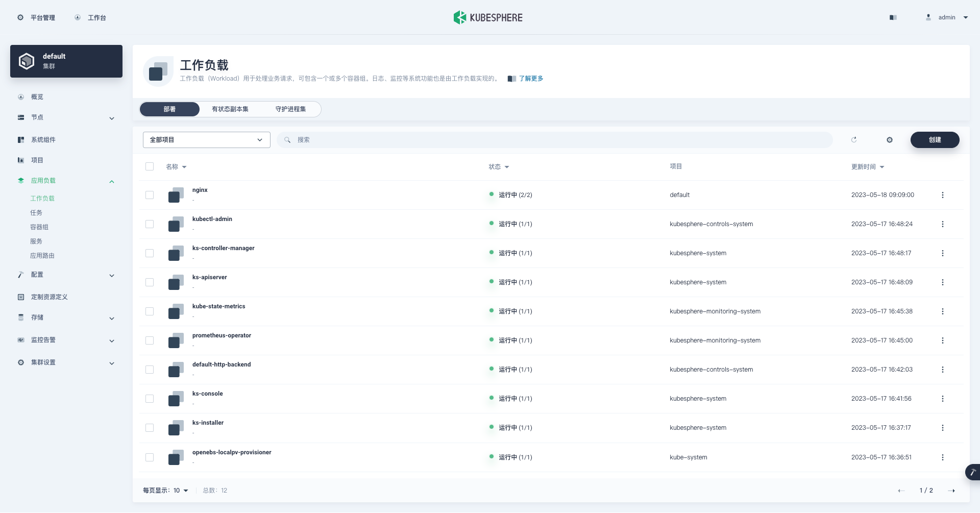Open table column settings gear

click(890, 140)
